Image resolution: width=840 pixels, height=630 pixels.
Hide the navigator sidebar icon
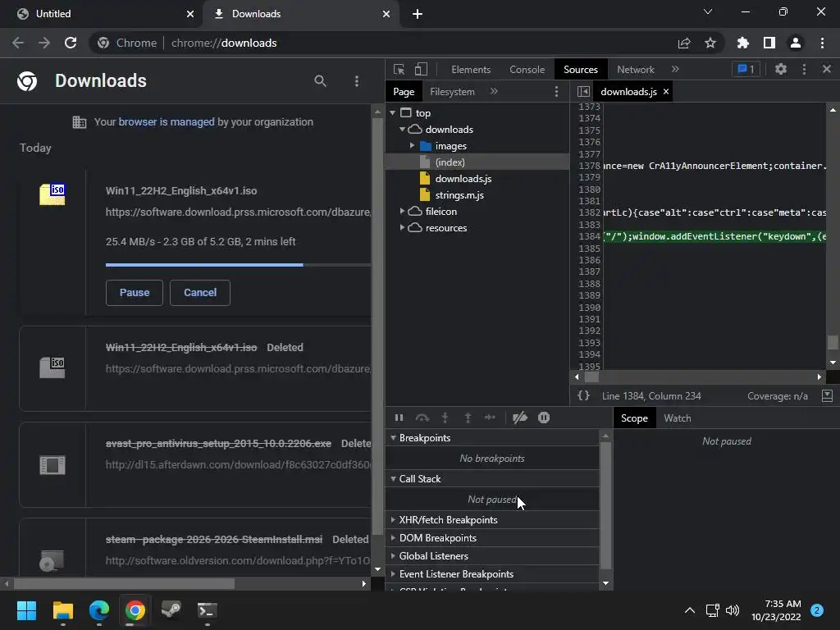pos(583,92)
